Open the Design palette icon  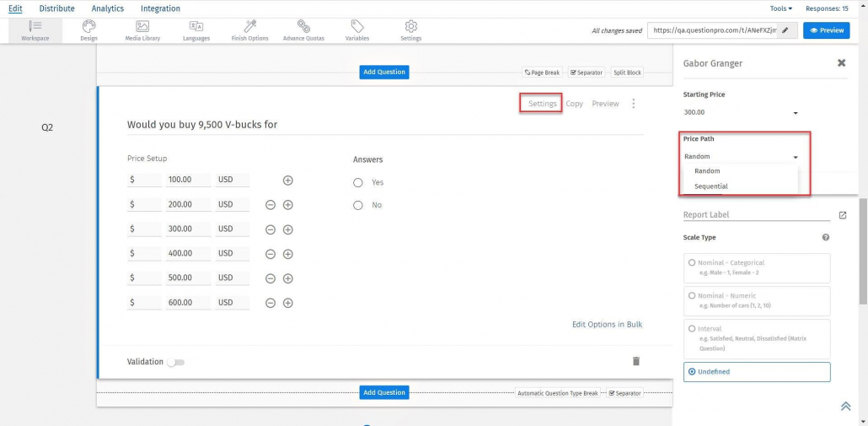pos(88,27)
